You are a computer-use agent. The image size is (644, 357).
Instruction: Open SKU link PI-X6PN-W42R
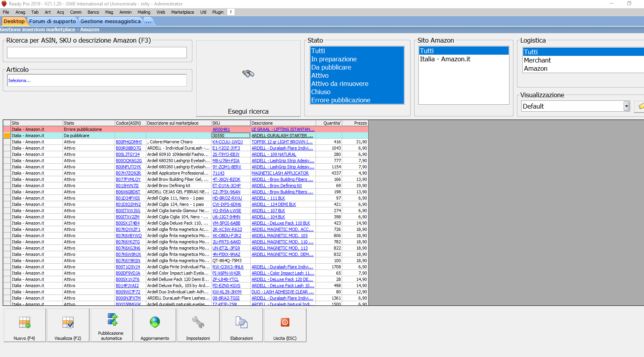tap(226, 273)
